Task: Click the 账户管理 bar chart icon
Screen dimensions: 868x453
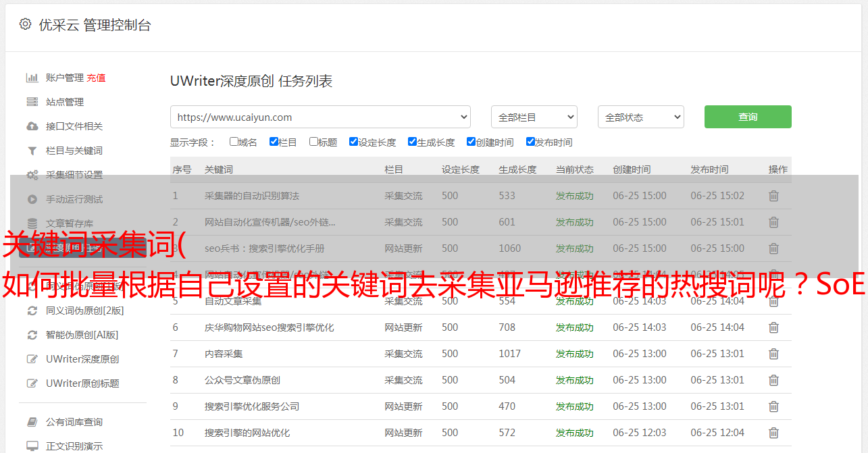Action: [32, 78]
